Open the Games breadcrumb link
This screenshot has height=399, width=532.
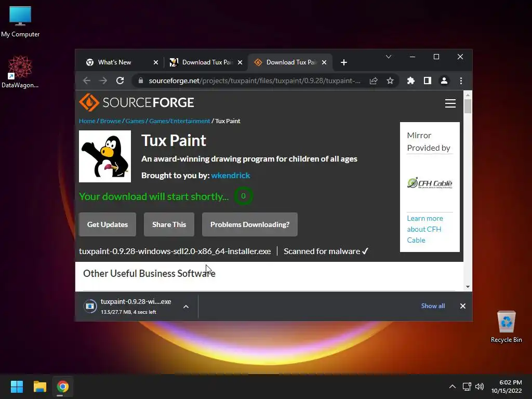(x=135, y=121)
